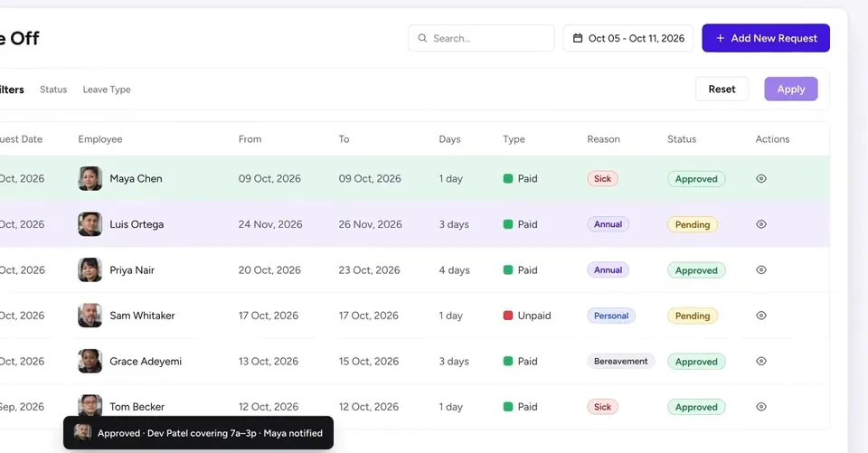View Maya Chen's request via eye icon
Screen dimensions: 868x453
(761, 179)
